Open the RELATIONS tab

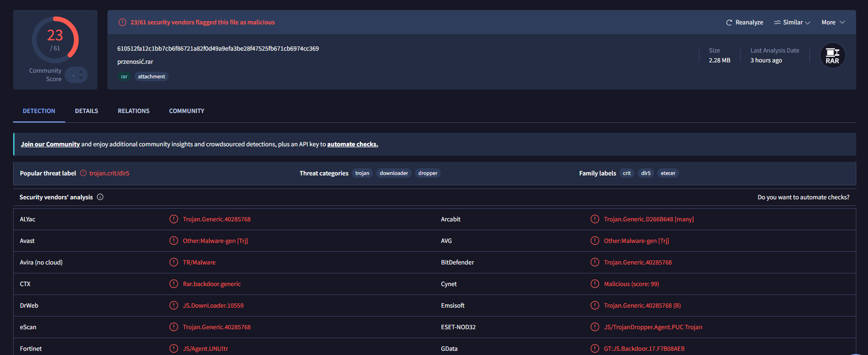point(134,111)
